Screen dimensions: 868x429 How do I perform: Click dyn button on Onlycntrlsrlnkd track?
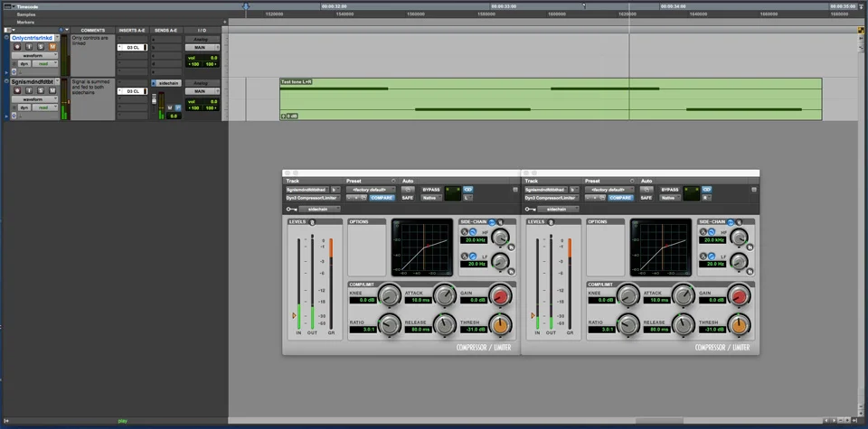[x=24, y=63]
